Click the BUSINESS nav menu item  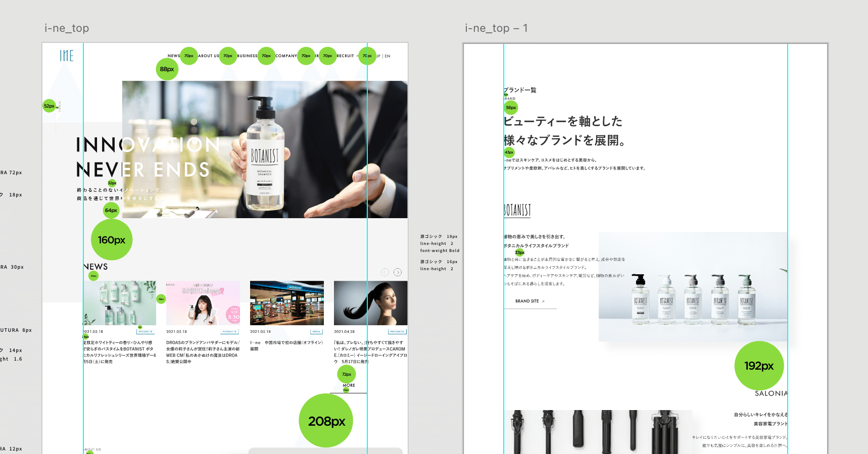247,56
